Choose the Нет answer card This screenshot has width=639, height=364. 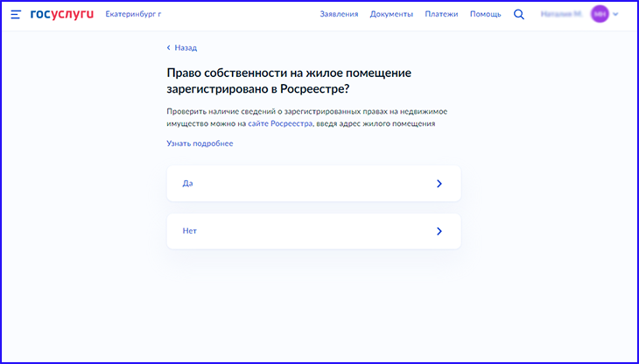tap(313, 231)
